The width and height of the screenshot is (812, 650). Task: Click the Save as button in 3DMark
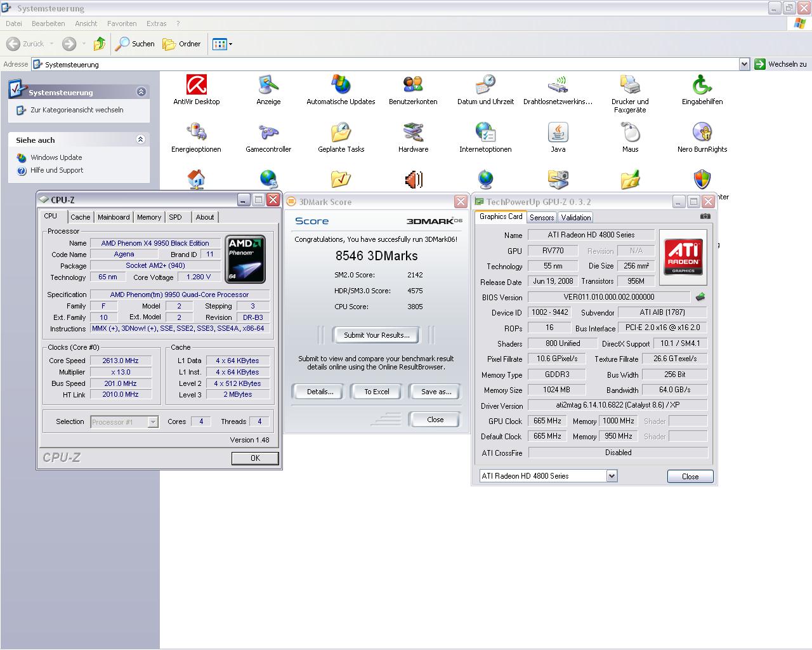[436, 392]
